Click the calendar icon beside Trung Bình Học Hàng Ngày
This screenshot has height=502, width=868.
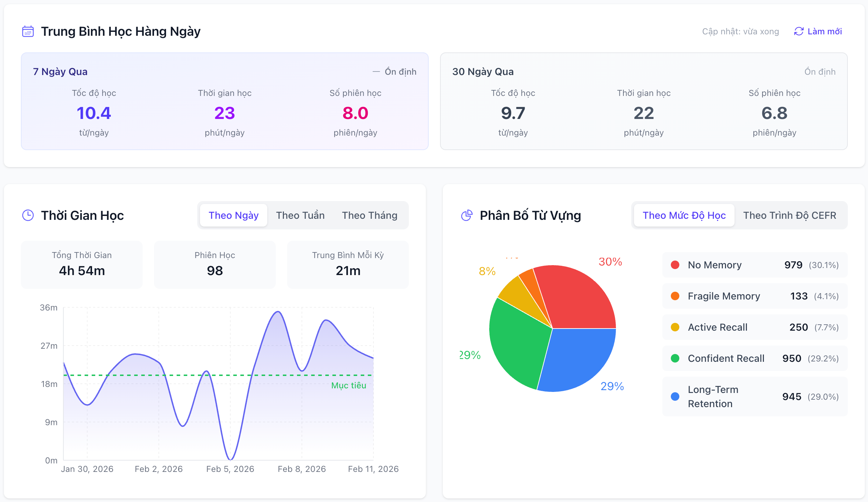28,32
